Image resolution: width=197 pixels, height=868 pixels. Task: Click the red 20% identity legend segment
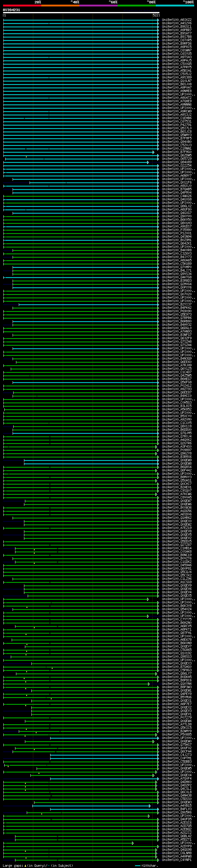pos(22,6)
